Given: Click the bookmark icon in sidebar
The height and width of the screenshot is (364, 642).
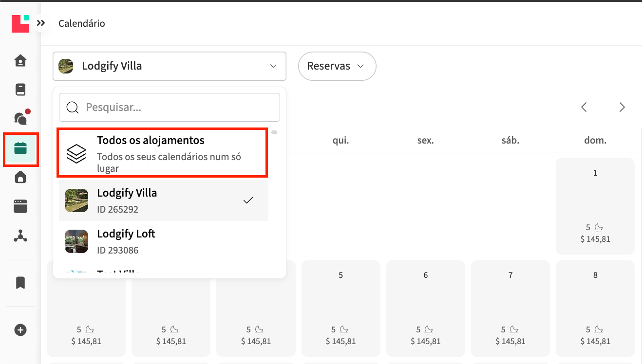Looking at the screenshot, I should [x=20, y=283].
